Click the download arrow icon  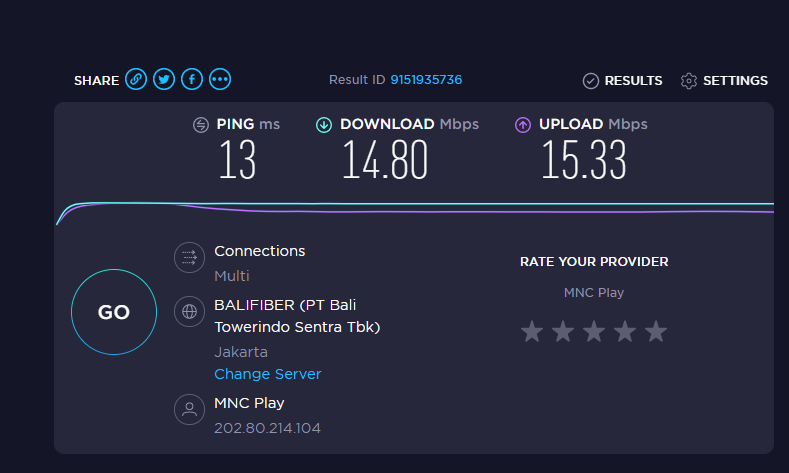point(324,125)
